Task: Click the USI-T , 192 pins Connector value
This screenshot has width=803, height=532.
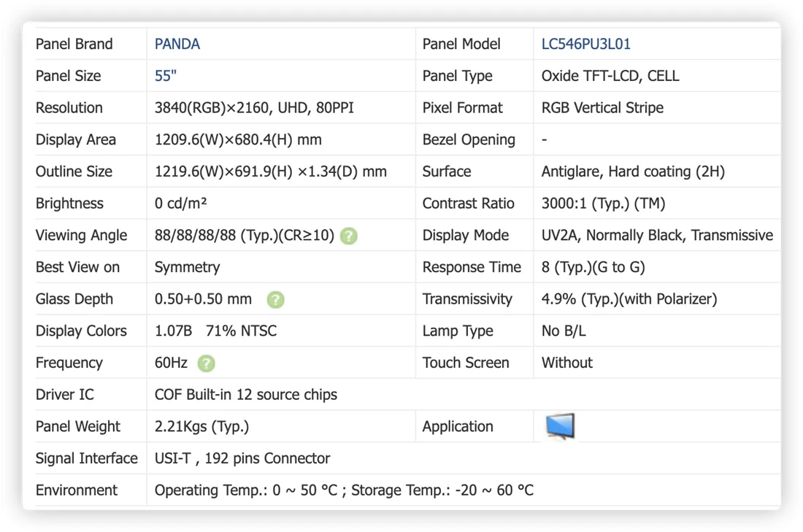Action: (242, 458)
